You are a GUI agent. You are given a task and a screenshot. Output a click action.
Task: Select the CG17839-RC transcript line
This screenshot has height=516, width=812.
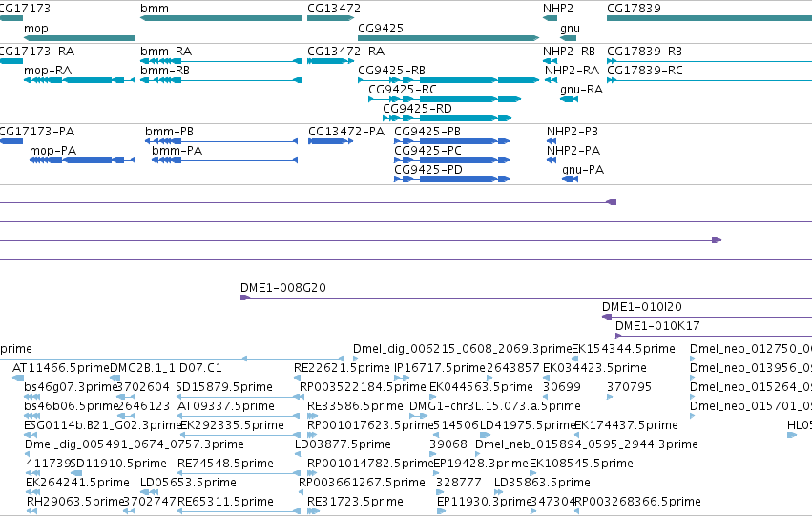click(710, 80)
